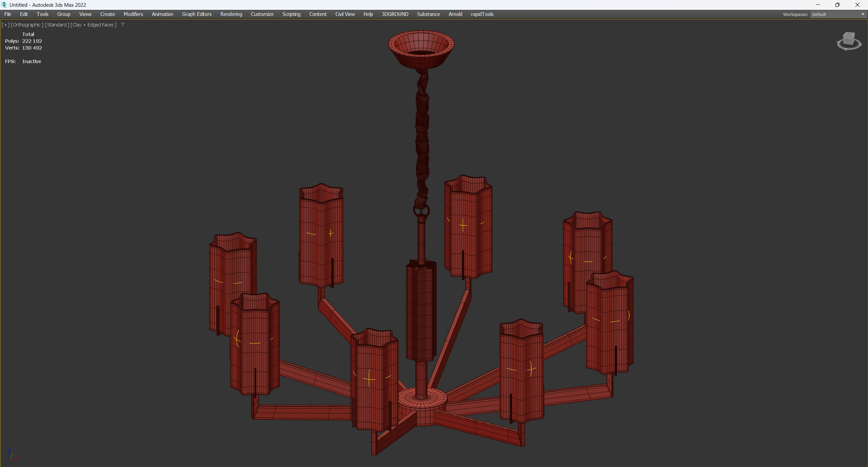Click the Total statistics header

[28, 34]
